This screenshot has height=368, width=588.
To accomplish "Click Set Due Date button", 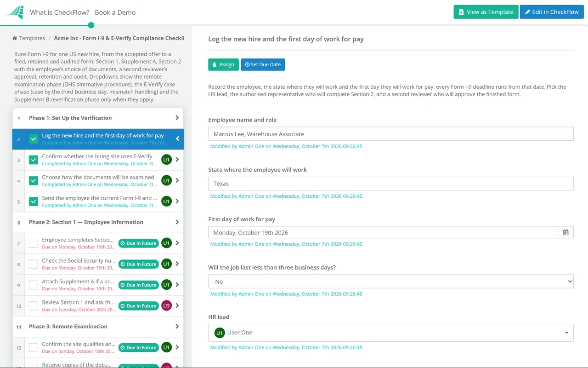I will (263, 64).
